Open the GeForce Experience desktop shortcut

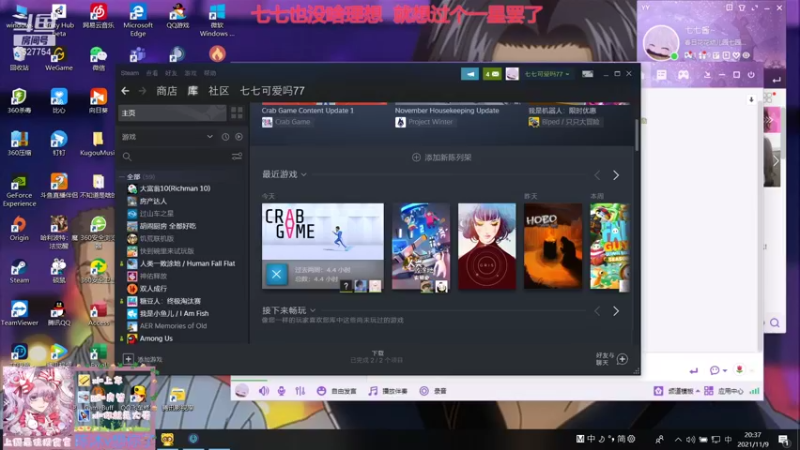coord(19,190)
